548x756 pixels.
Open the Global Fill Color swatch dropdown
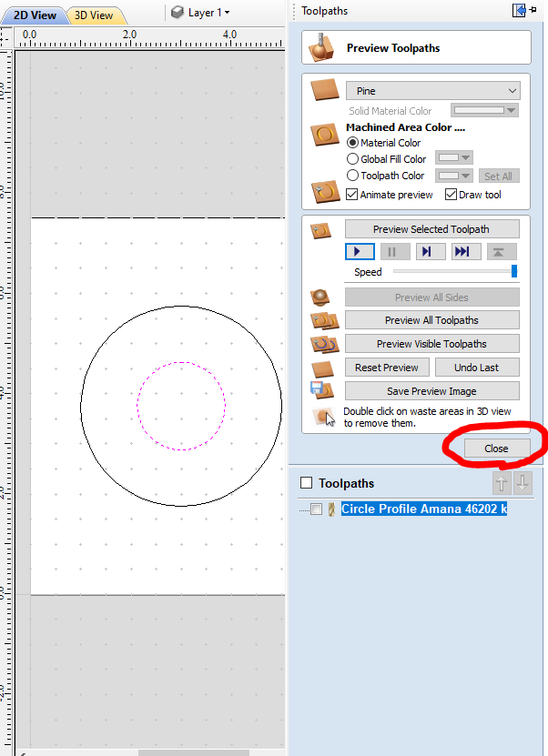[x=454, y=158]
